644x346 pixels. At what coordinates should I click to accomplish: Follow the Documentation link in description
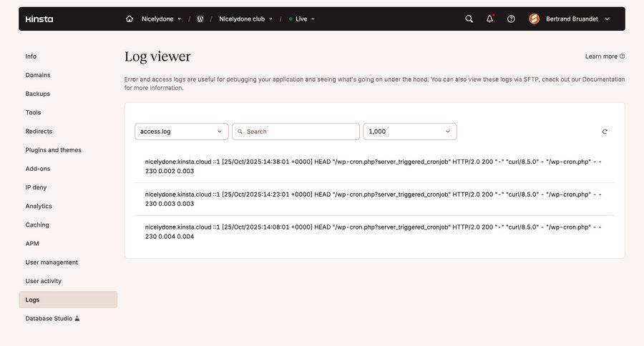tap(603, 79)
